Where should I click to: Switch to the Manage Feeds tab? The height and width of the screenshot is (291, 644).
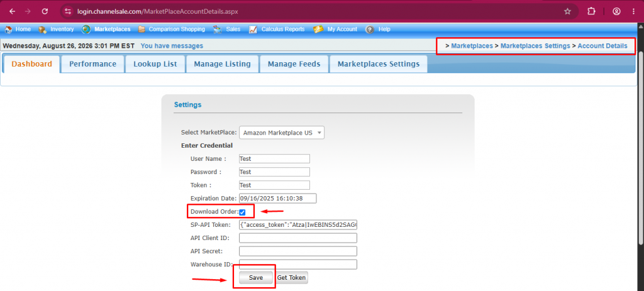click(294, 64)
